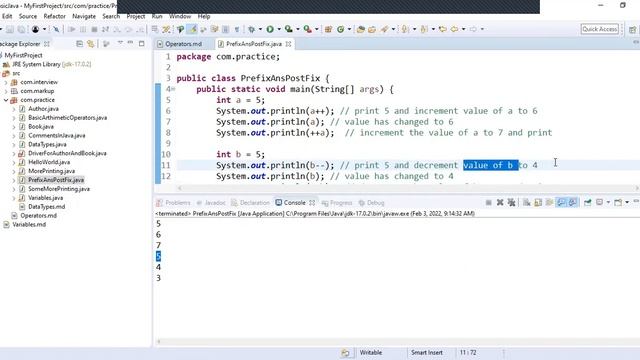The width and height of the screenshot is (640, 360).
Task: Click Smart Insert status bar entry
Action: [427, 353]
